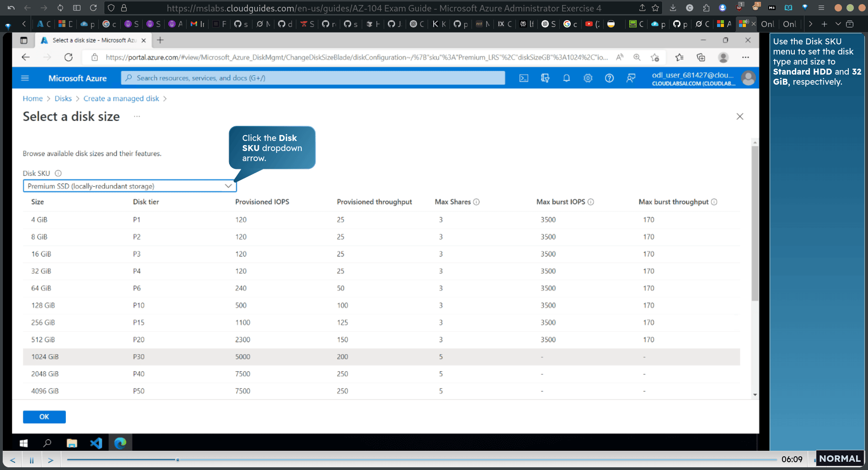Select the 256 GiB disk size row
Viewport: 868px width, 470px height.
point(381,323)
